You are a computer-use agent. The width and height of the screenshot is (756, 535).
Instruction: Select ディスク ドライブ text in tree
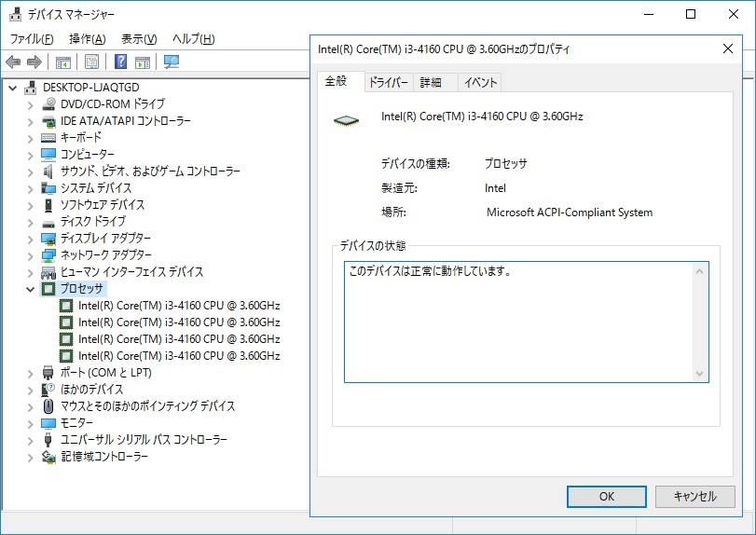tap(92, 222)
